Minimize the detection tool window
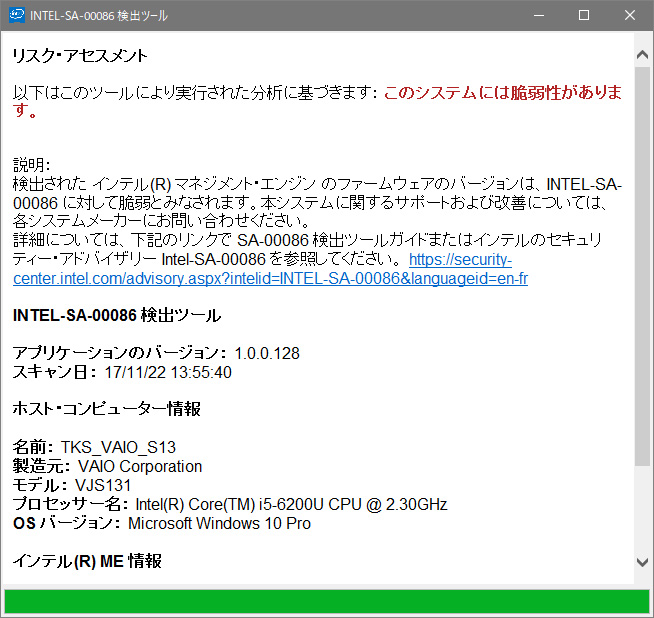 point(539,15)
